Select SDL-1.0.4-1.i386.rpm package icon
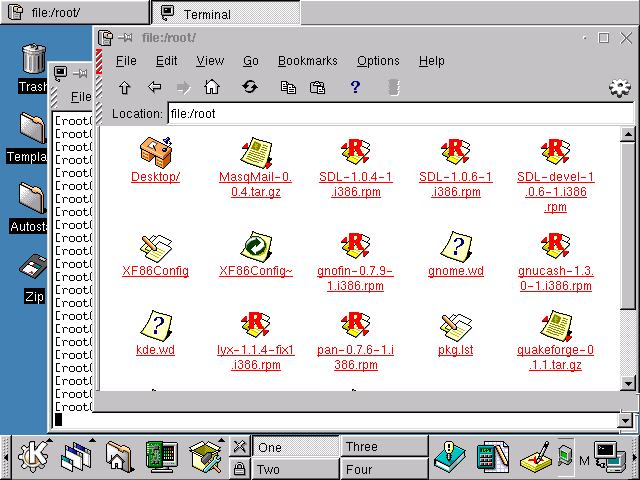 (x=356, y=152)
